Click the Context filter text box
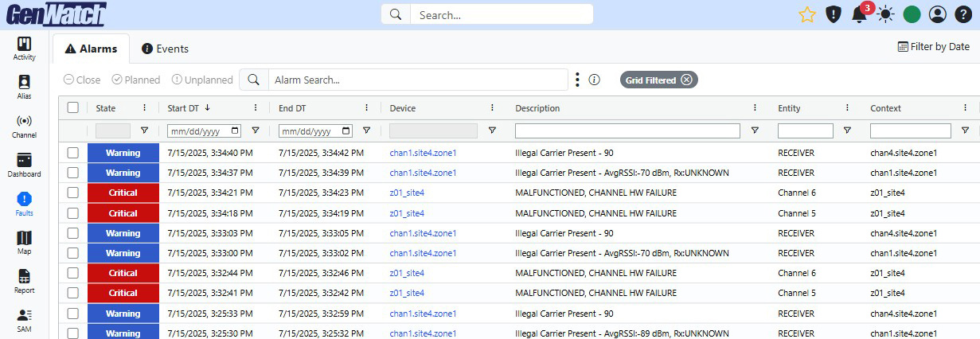980x339 pixels. [911, 131]
